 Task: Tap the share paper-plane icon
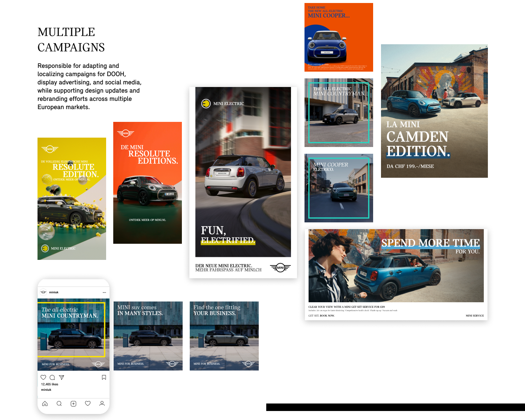(61, 377)
